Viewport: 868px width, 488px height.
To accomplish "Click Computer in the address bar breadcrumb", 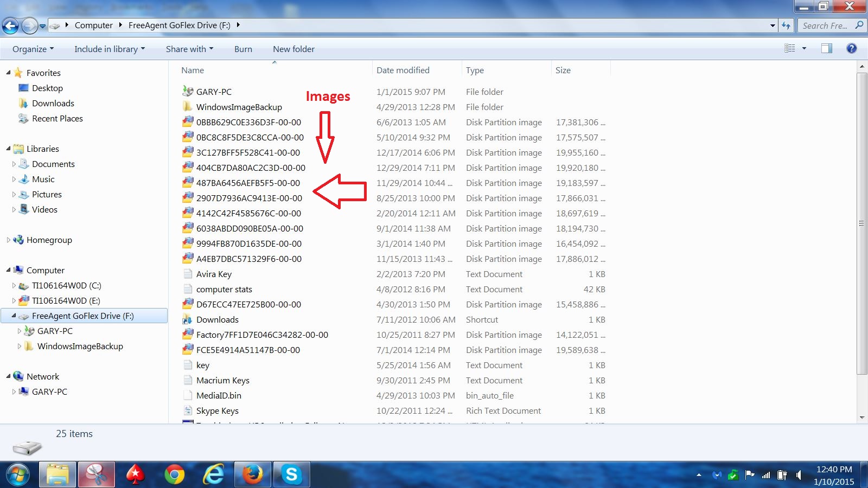I will tap(93, 25).
